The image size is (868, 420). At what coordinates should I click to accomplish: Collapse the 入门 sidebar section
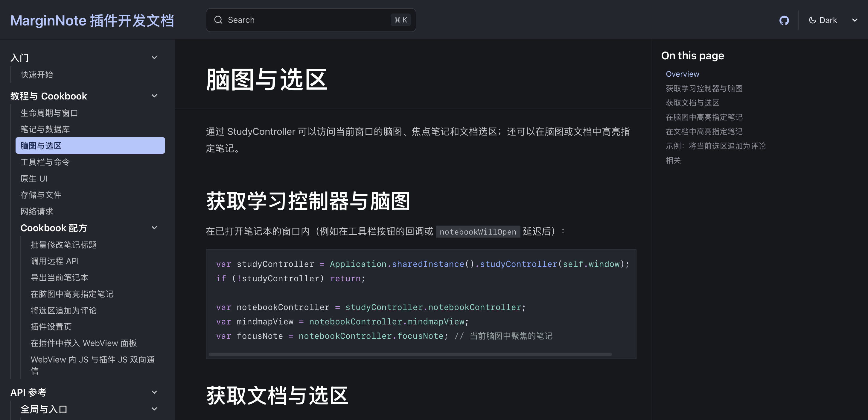(154, 58)
